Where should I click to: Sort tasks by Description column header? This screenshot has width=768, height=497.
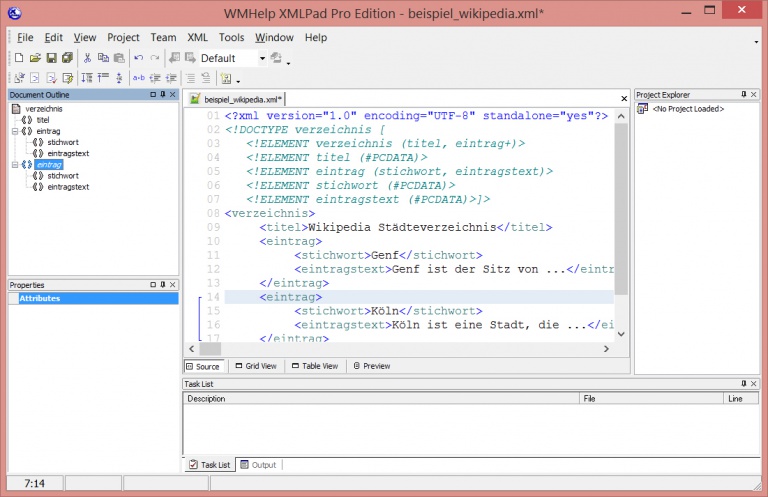(380, 398)
